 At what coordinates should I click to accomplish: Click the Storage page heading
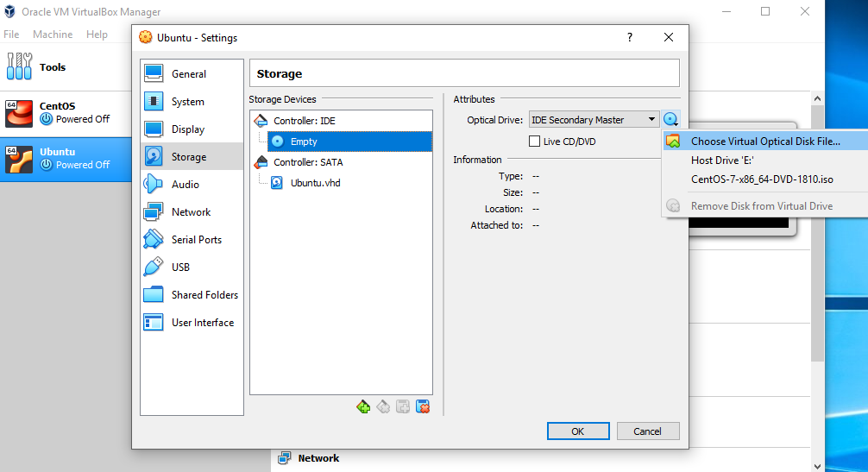pyautogui.click(x=280, y=73)
